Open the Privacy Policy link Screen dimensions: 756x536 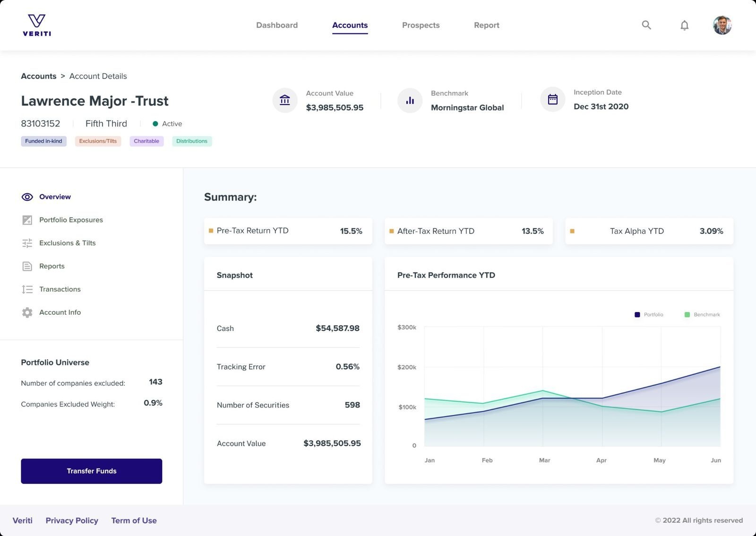coord(72,520)
